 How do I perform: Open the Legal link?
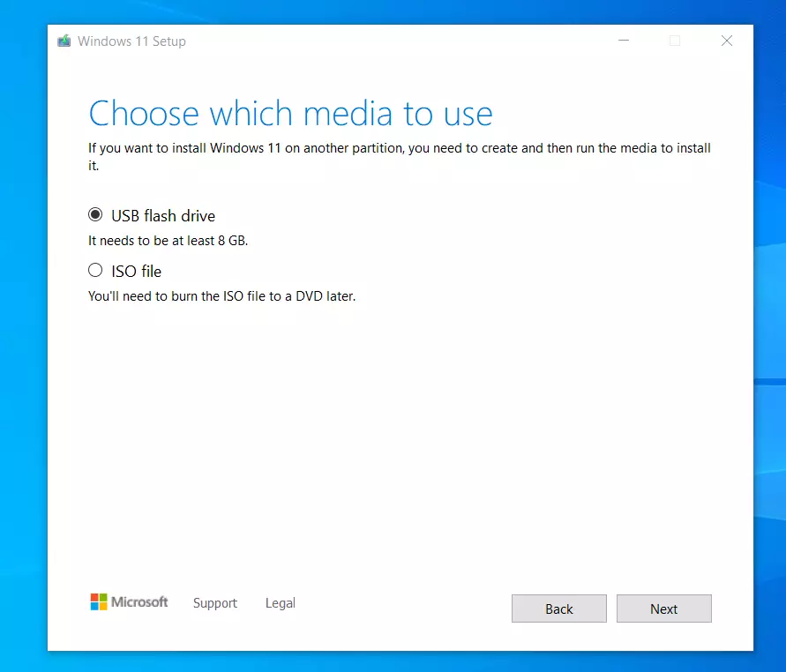(281, 603)
